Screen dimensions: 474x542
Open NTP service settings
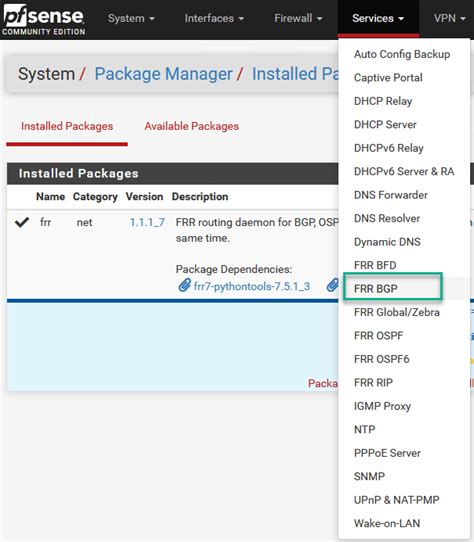coord(365,430)
